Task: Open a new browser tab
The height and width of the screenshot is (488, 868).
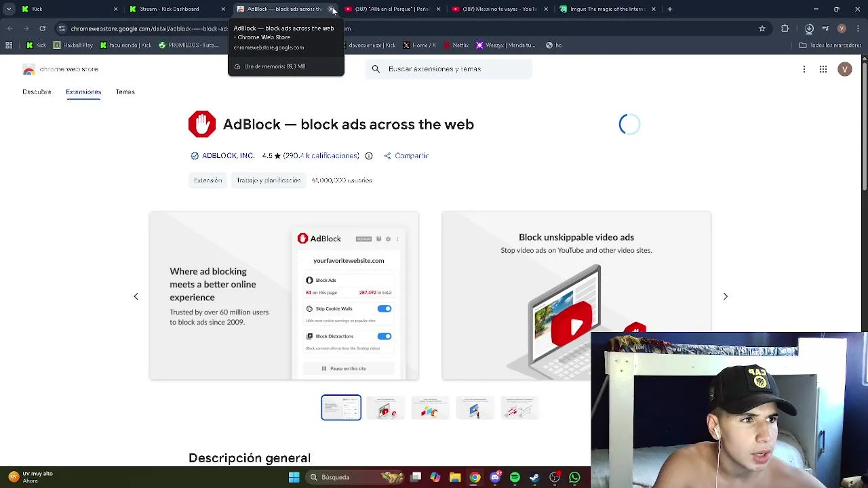Action: click(x=669, y=9)
